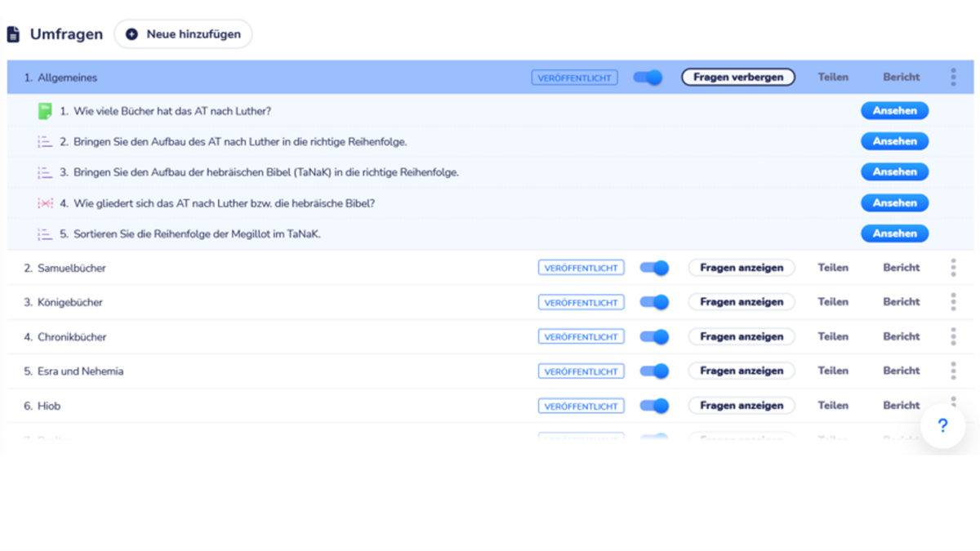The image size is (980, 551).
Task: Open the three-dot menu for Allgemeines survey
Action: 953,78
